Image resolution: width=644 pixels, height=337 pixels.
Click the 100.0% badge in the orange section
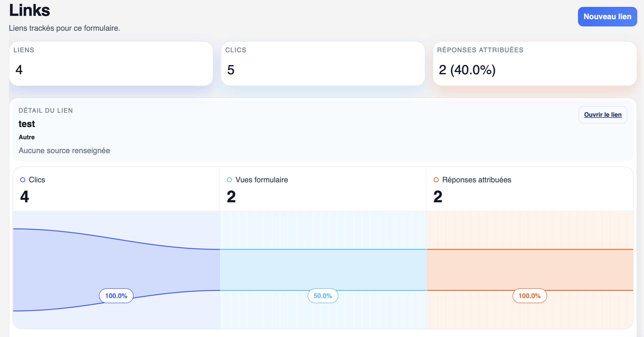tap(529, 296)
